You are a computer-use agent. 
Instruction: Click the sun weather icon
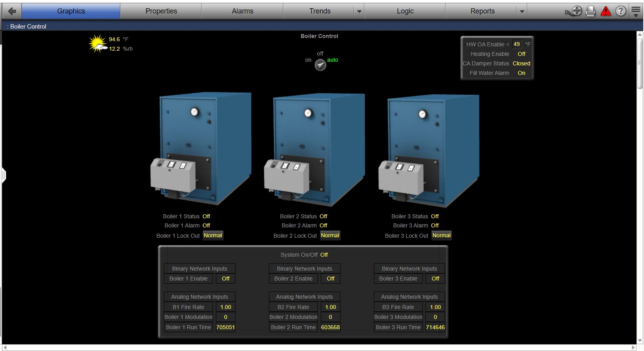[97, 44]
